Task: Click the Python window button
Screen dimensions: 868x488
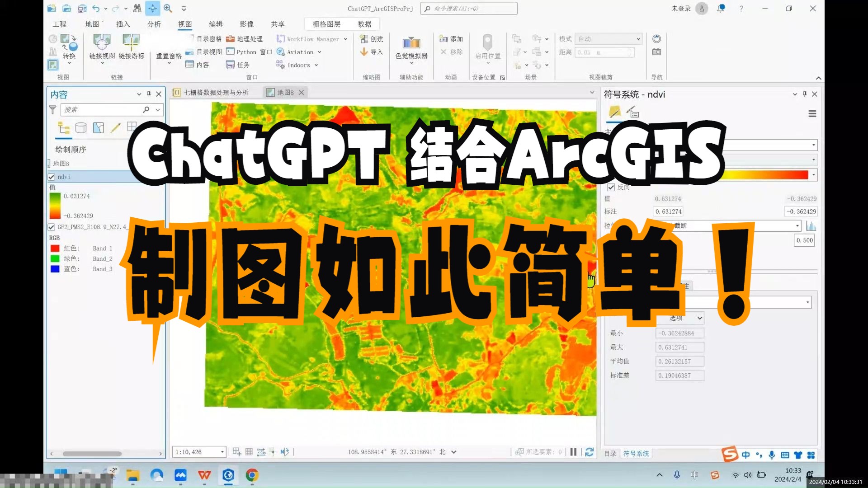Action: pyautogui.click(x=249, y=52)
